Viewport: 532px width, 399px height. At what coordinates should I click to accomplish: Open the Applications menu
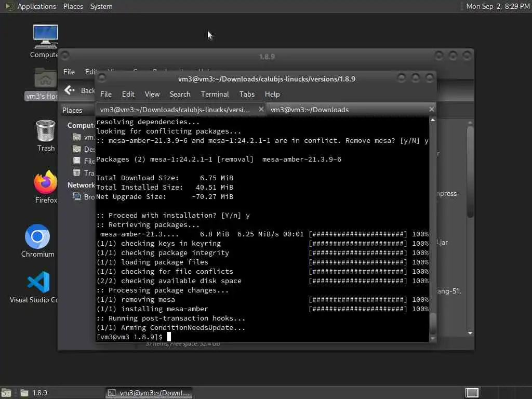tap(37, 6)
